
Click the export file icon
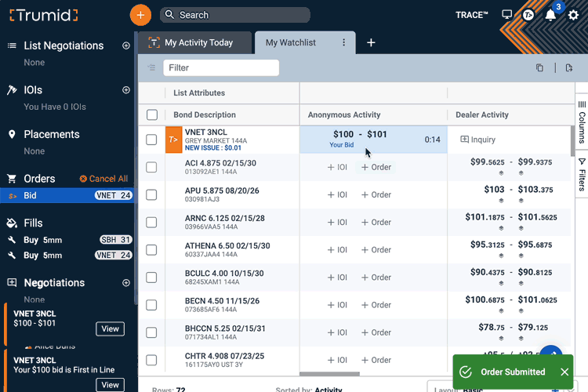point(569,67)
